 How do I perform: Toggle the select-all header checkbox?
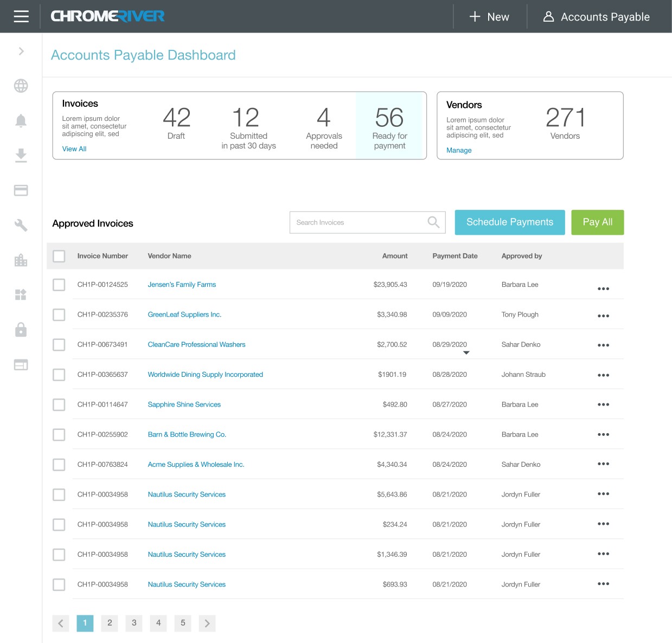click(59, 256)
